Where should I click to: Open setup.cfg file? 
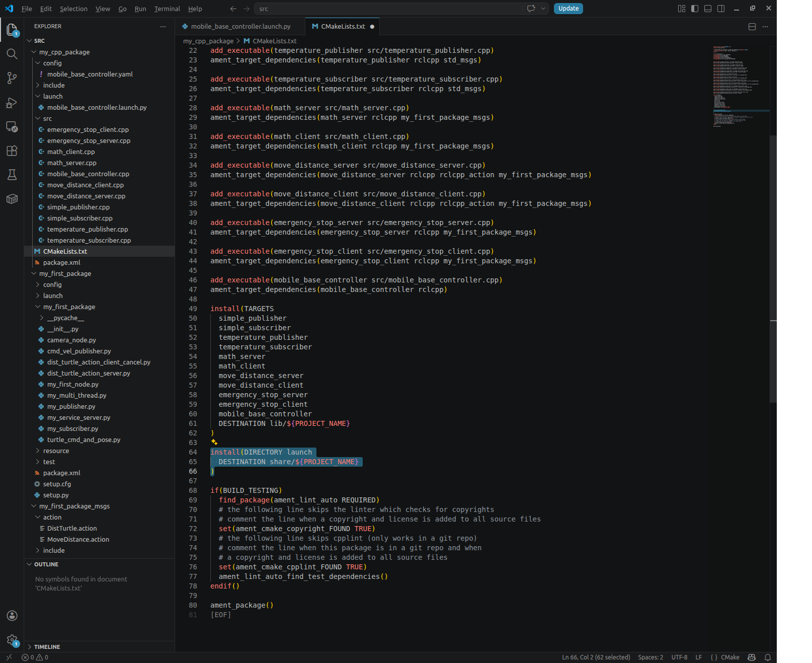click(57, 484)
